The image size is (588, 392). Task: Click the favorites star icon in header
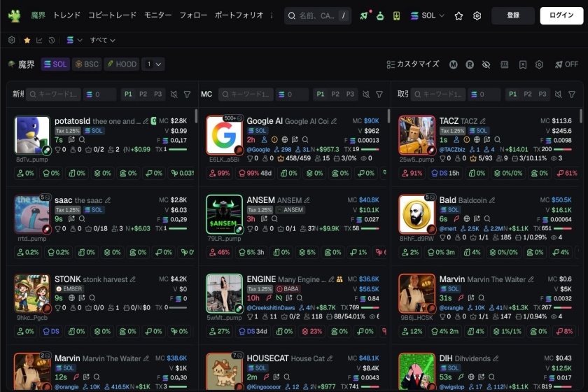point(458,16)
